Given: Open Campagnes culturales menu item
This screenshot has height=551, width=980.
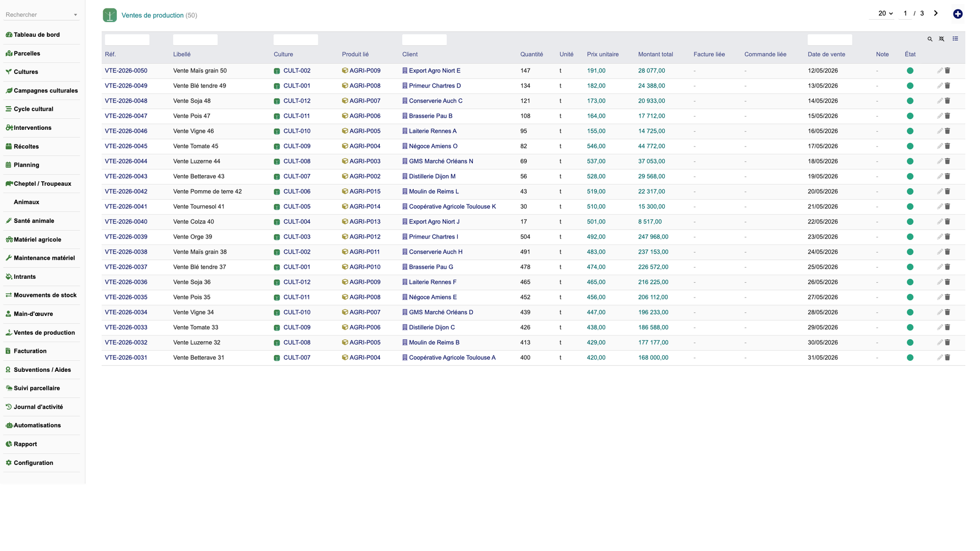Looking at the screenshot, I should 45,91.
